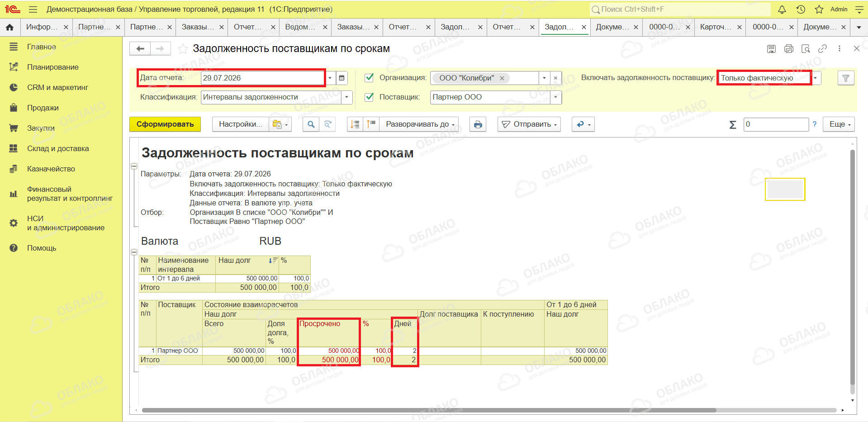This screenshot has width=868, height=422.
Task: Open help for the sum field
Action: point(815,124)
